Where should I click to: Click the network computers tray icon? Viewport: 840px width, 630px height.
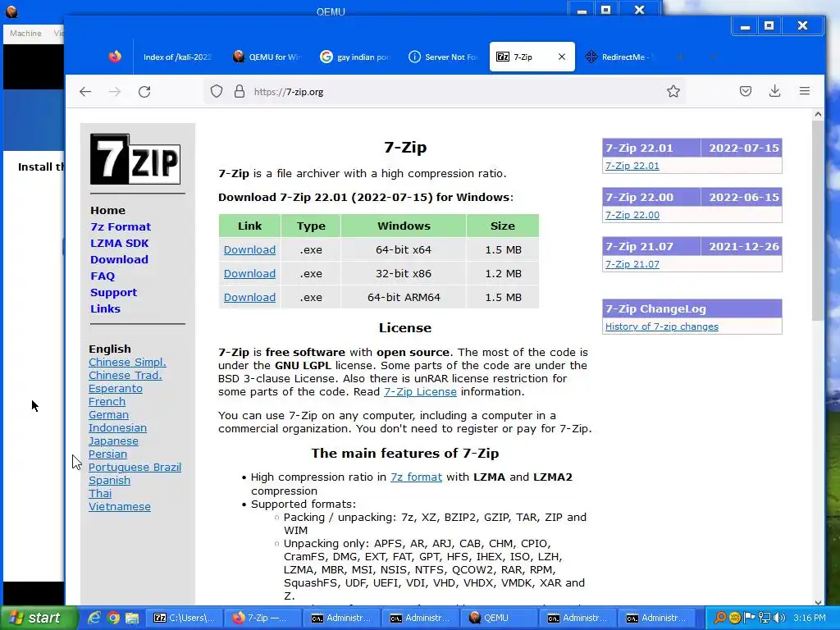pos(765,618)
